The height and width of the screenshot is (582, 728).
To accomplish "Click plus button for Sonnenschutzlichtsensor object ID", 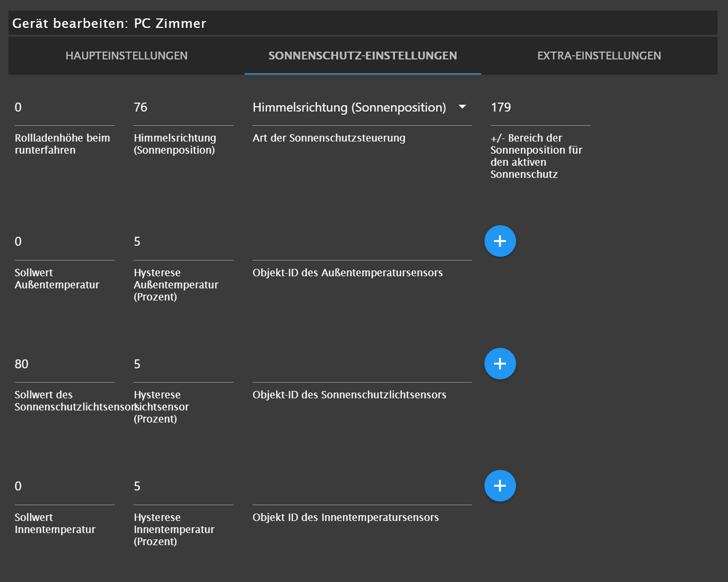I will coord(500,364).
